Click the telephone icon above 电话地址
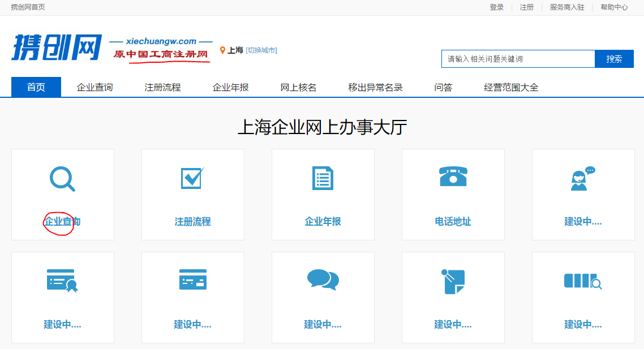 453,176
